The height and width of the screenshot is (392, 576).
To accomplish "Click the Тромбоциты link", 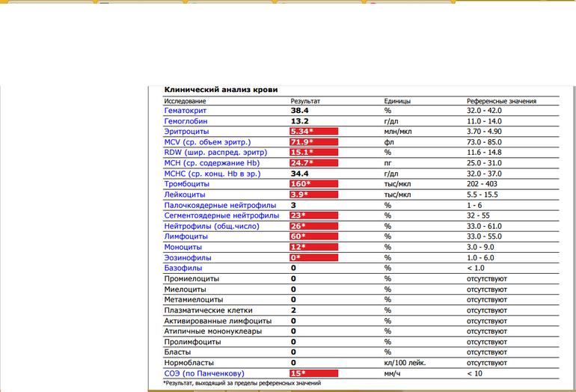I will [188, 183].
